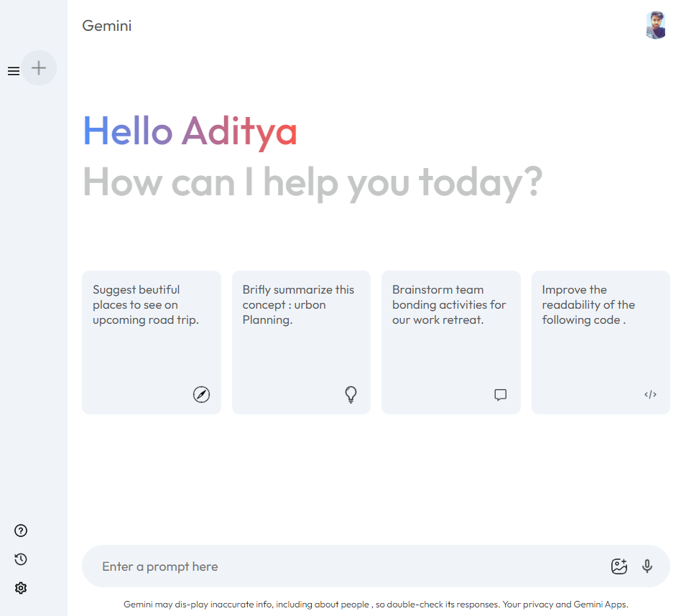This screenshot has width=681, height=616.
Task: Click the chat bubble icon on team bonding card
Action: pos(500,395)
